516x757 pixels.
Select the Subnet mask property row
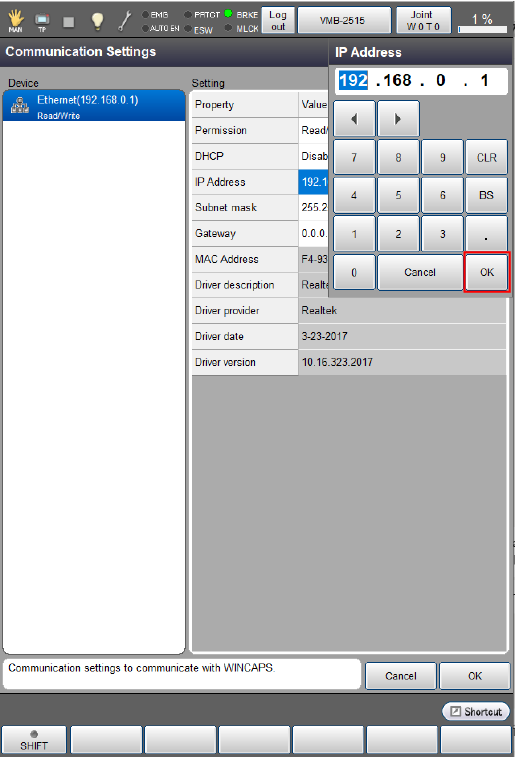(x=260, y=208)
